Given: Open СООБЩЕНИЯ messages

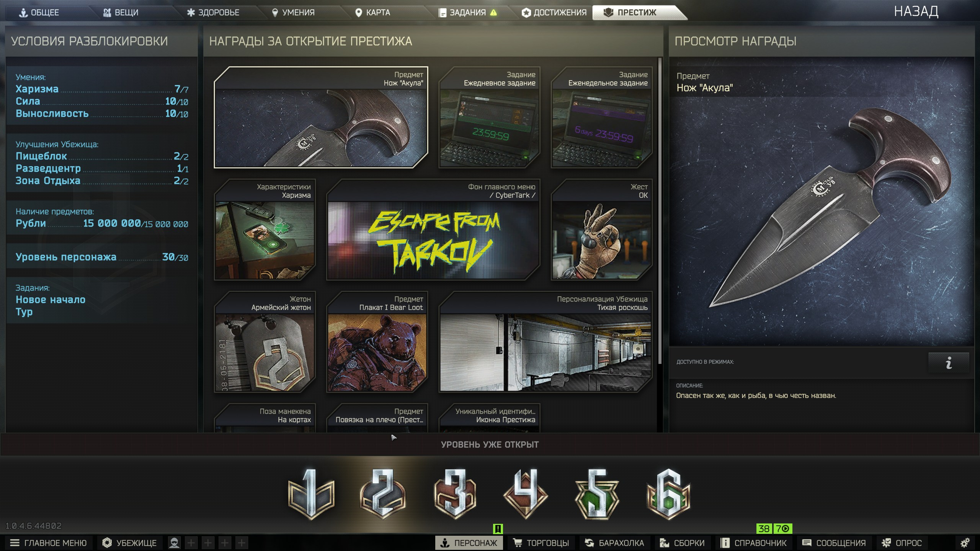Looking at the screenshot, I should [x=834, y=543].
